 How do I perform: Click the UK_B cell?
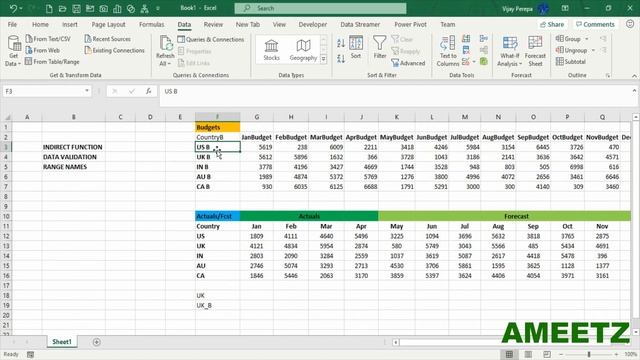tap(218, 305)
